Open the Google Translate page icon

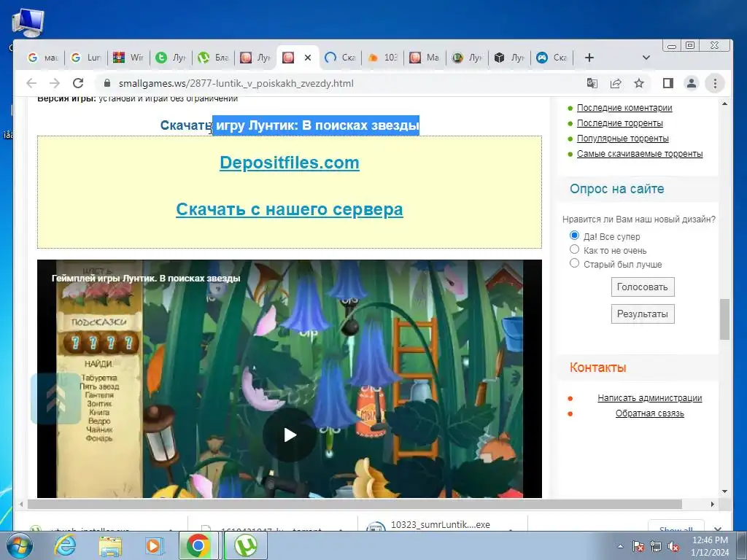(592, 83)
